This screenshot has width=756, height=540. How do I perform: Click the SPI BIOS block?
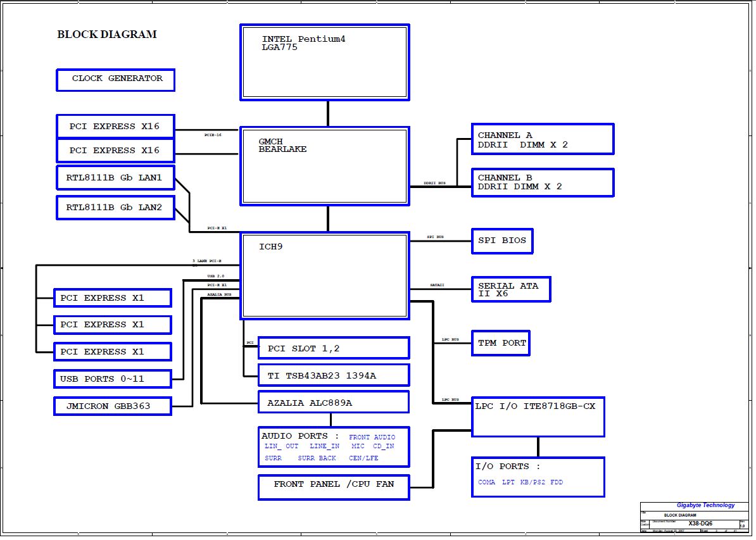click(x=502, y=241)
